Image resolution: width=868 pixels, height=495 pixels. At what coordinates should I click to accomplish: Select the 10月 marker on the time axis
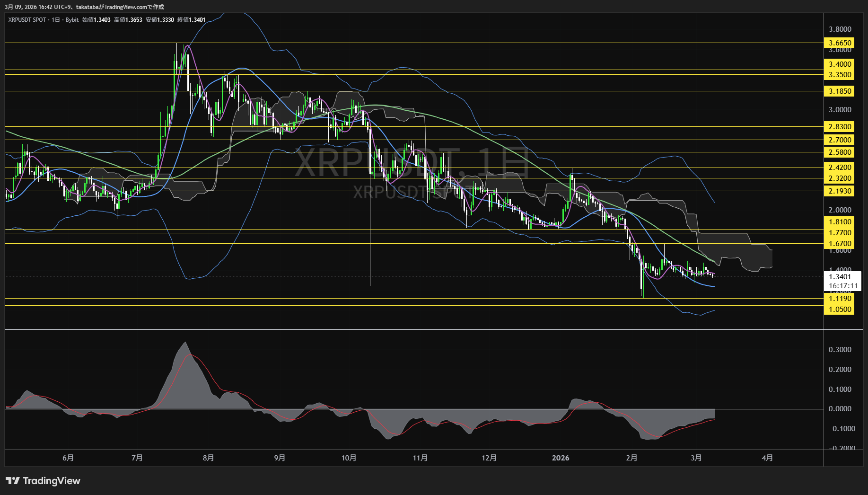pyautogui.click(x=349, y=458)
